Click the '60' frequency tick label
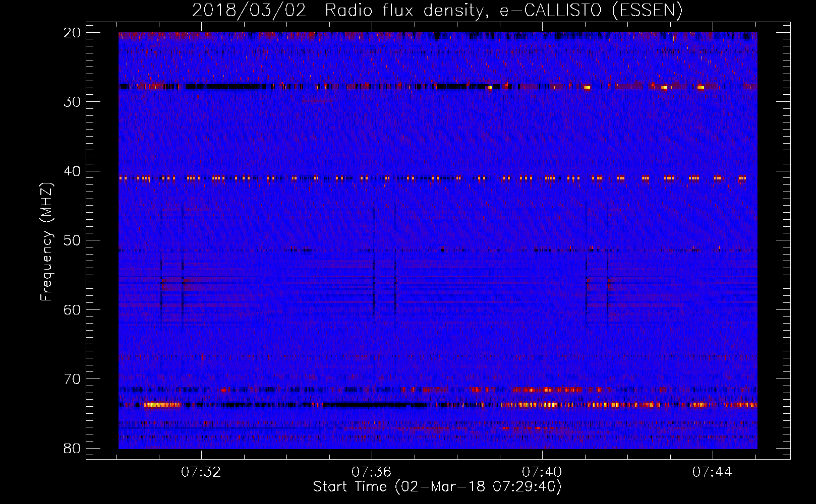Viewport: 816px width, 504px height. click(x=72, y=309)
